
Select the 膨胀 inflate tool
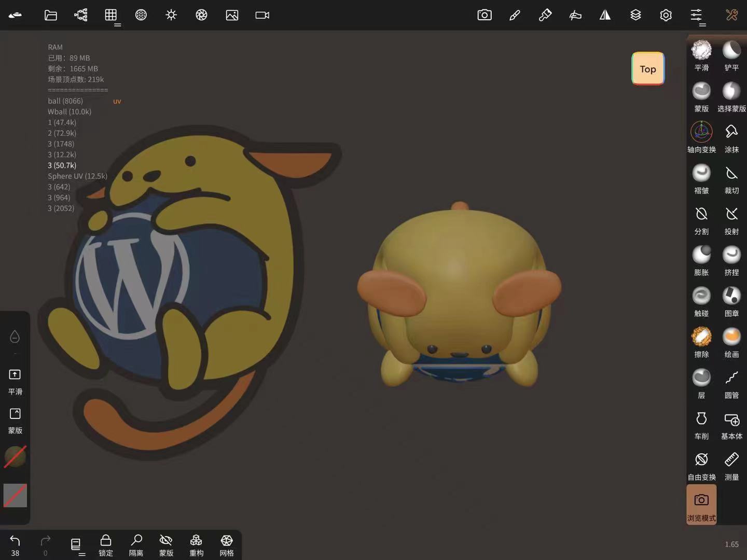click(701, 260)
